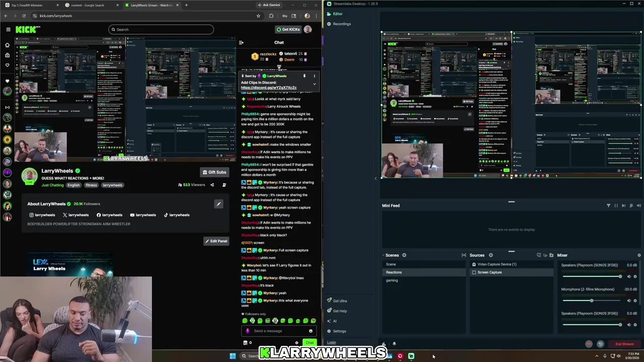Open Chrome extensions puzzle icon
Viewport: 644px width, 362px height.
pos(271,16)
